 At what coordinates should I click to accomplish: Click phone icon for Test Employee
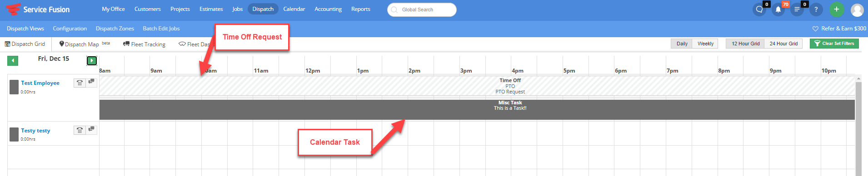coord(80,83)
